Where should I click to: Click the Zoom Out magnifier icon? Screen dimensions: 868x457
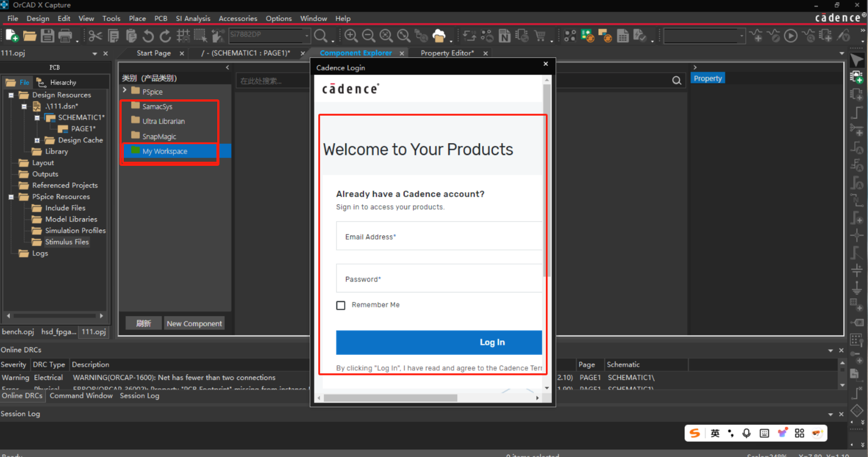(x=369, y=36)
